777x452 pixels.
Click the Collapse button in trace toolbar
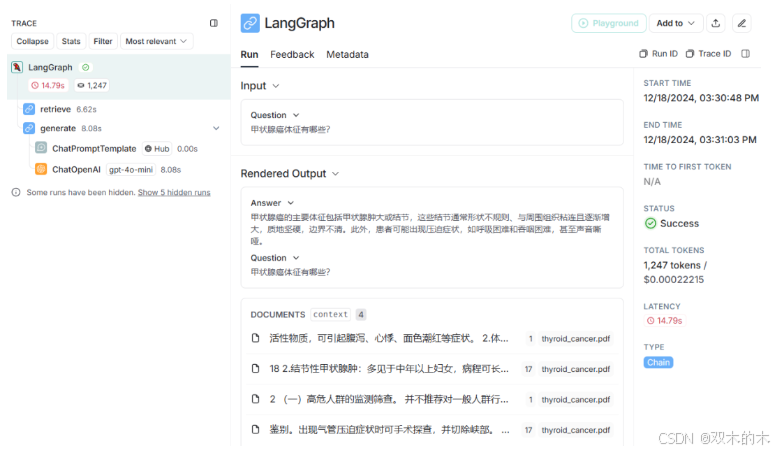tap(32, 41)
